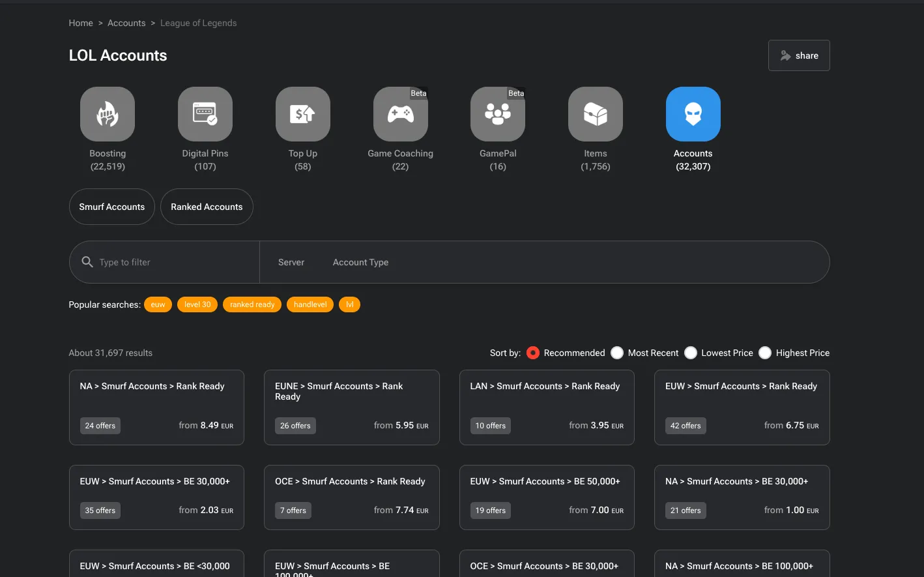Apply the level 30 search tag
The image size is (924, 577).
coord(197,304)
